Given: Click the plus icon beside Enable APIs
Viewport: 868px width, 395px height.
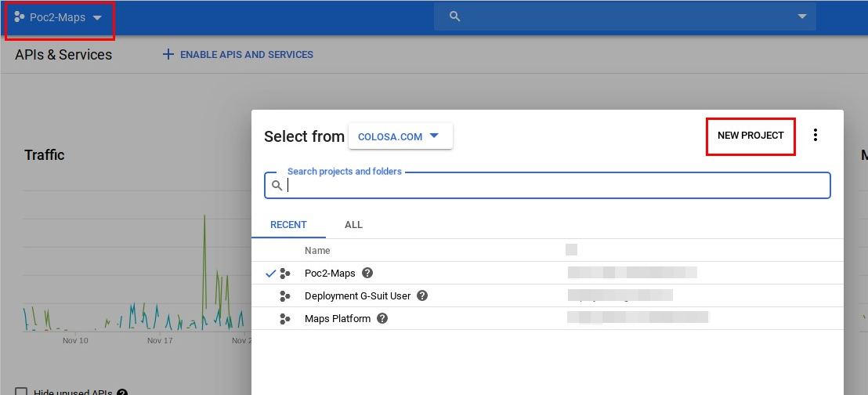Looking at the screenshot, I should pyautogui.click(x=168, y=55).
